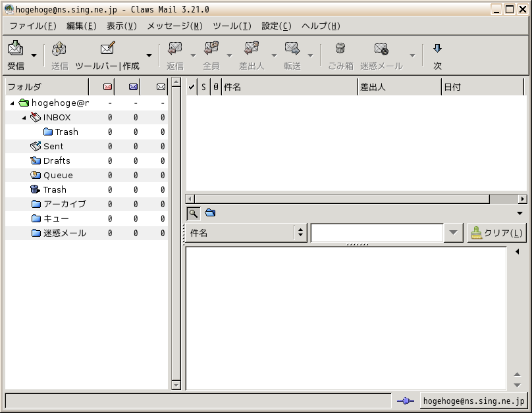Click the message list horizontal scrollbar thumb
Image resolution: width=532 pixels, height=413 pixels.
(342, 199)
